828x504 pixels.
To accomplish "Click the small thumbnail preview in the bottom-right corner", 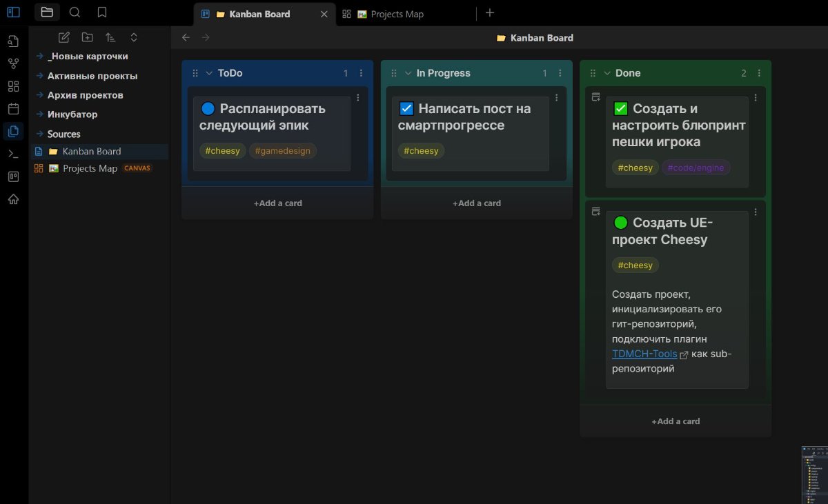I will (x=814, y=474).
